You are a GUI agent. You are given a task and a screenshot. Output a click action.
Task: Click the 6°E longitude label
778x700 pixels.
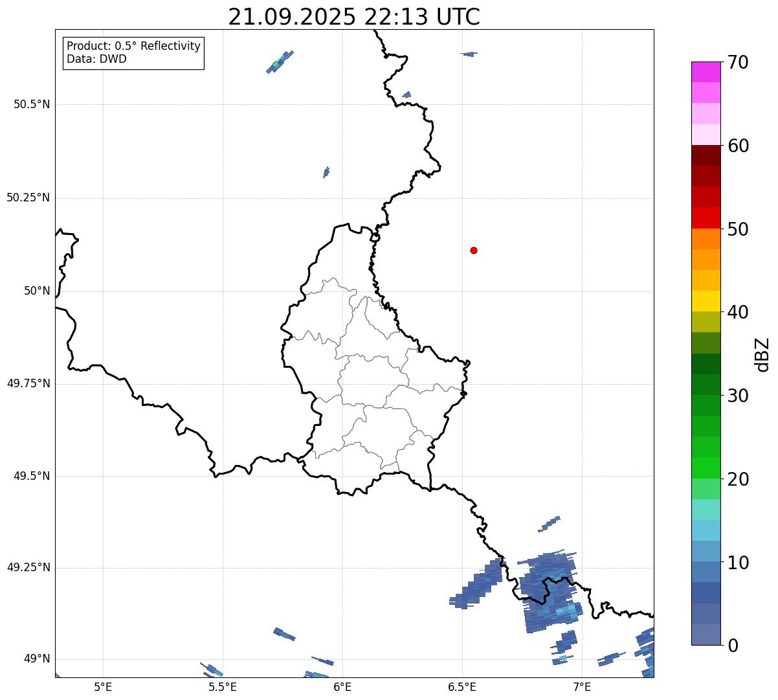(x=342, y=686)
